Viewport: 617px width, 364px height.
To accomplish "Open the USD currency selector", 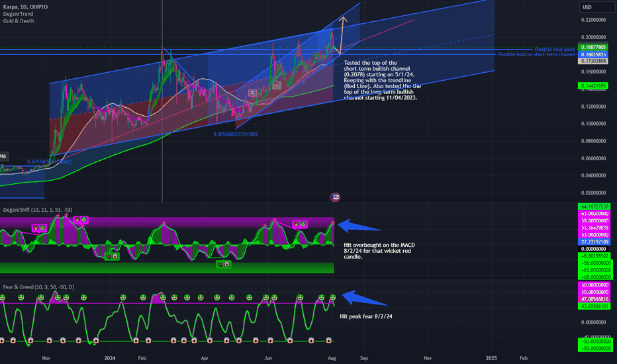I will click(596, 7).
